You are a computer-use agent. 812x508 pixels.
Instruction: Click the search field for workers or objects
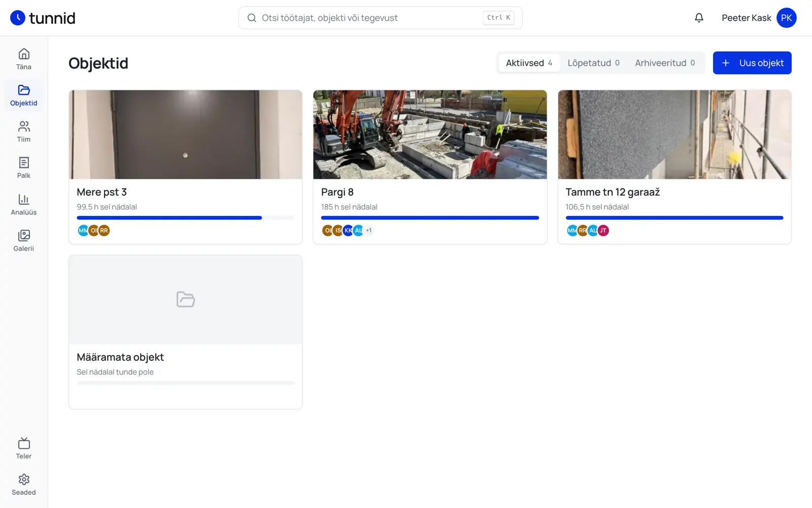[381, 18]
